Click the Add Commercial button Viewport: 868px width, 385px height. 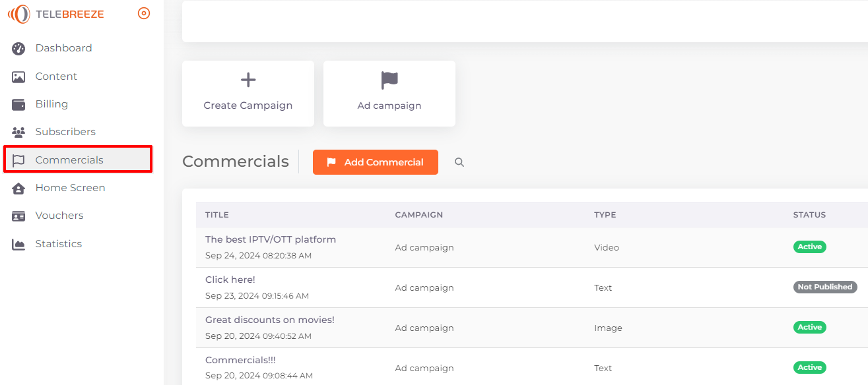pos(376,162)
